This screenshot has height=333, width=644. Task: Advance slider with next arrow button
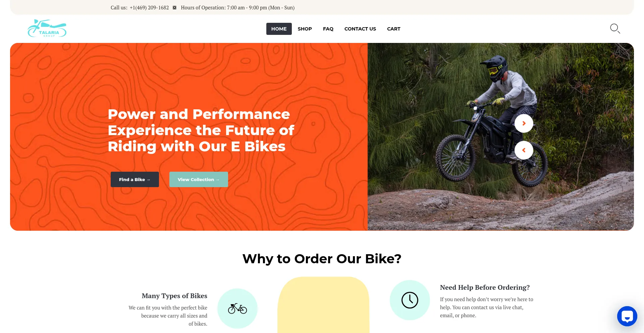tap(524, 123)
